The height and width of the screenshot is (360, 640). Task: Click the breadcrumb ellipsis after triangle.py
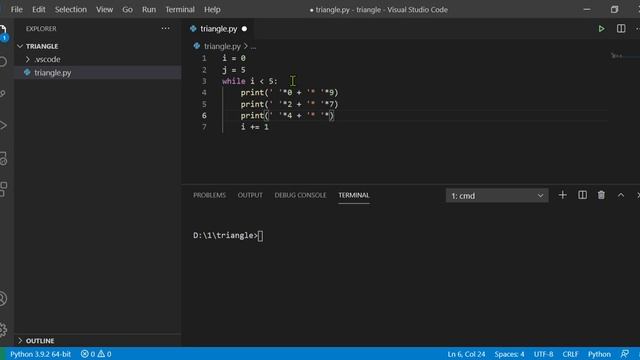253,47
